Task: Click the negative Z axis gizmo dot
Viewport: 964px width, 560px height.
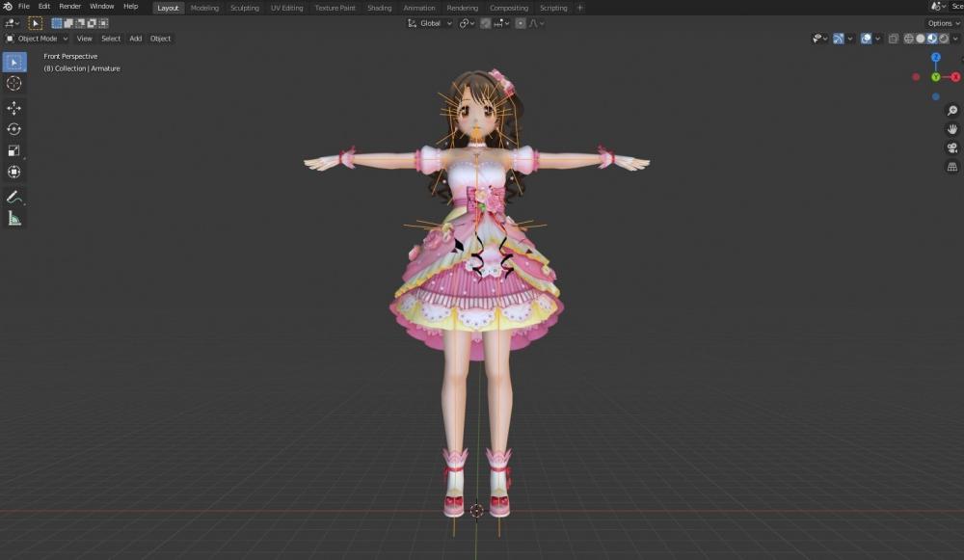Action: point(936,96)
